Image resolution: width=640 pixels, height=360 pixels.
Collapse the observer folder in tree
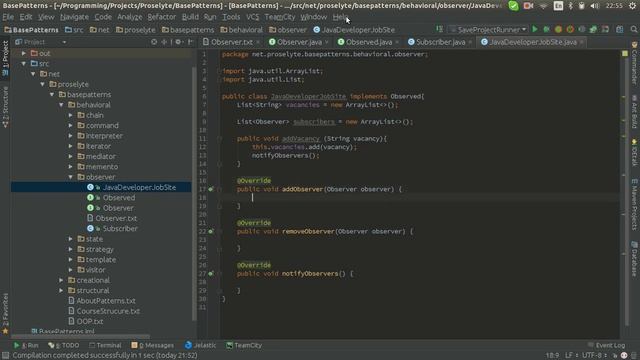(x=71, y=177)
